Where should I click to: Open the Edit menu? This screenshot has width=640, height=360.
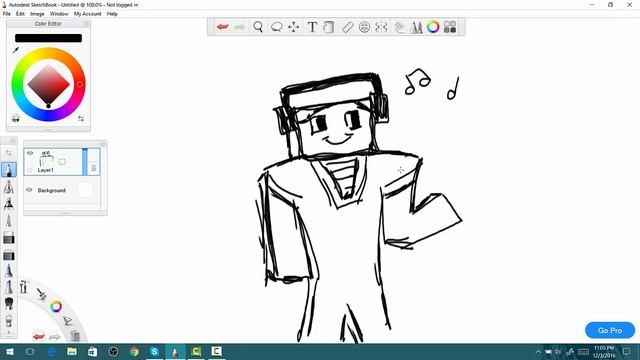coord(20,14)
